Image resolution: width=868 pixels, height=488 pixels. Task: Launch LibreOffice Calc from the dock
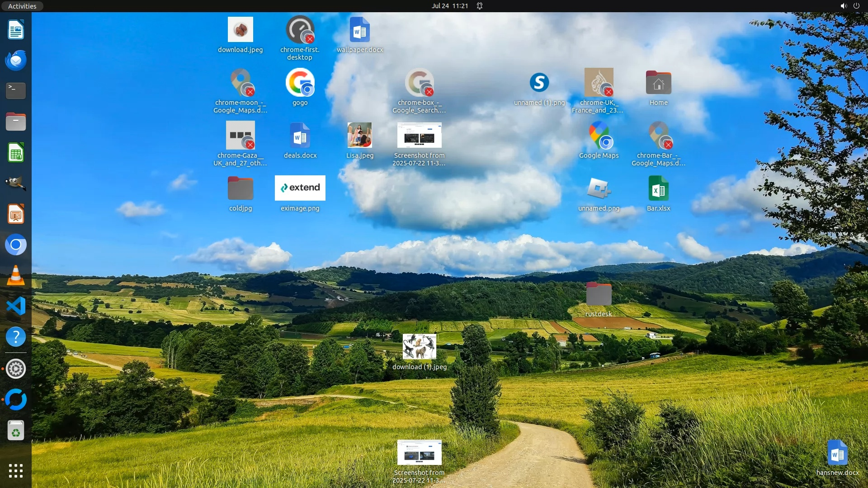(x=16, y=153)
